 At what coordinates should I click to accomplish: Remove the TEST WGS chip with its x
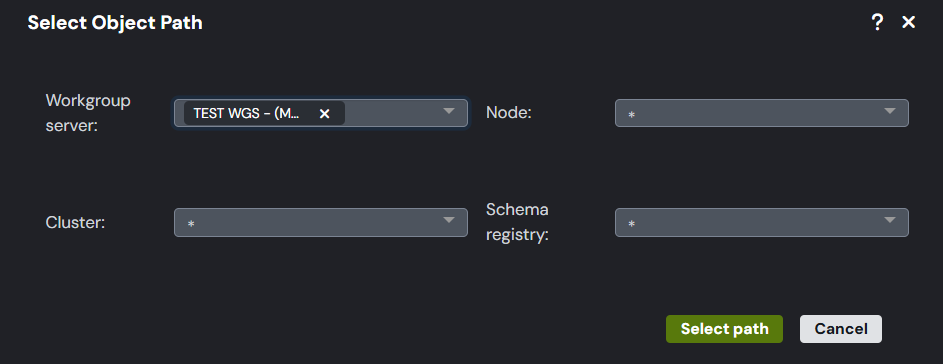coord(324,114)
